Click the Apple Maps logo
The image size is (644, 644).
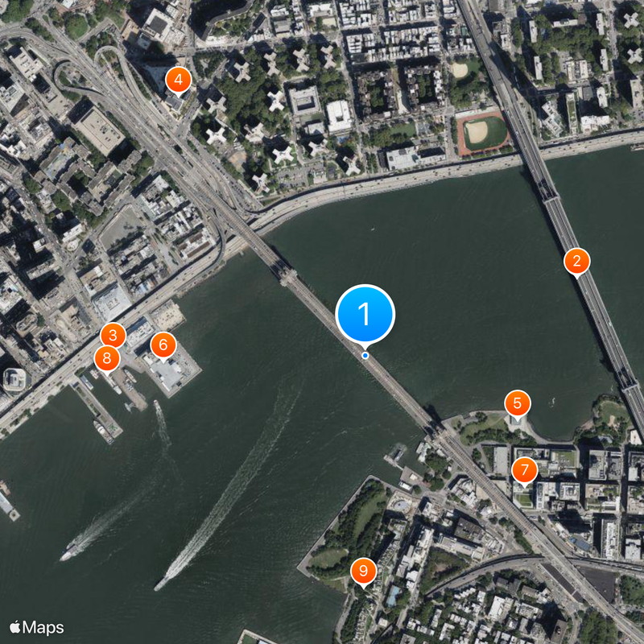click(37, 628)
